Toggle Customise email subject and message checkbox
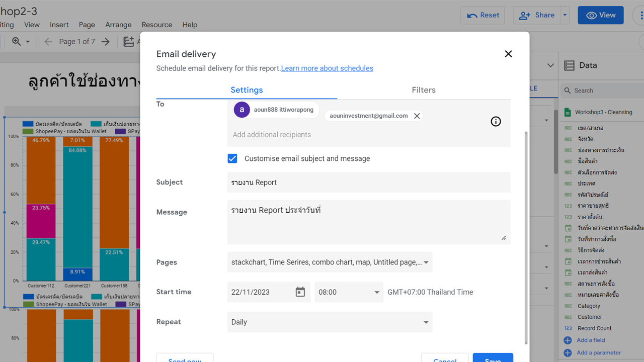 coord(232,158)
